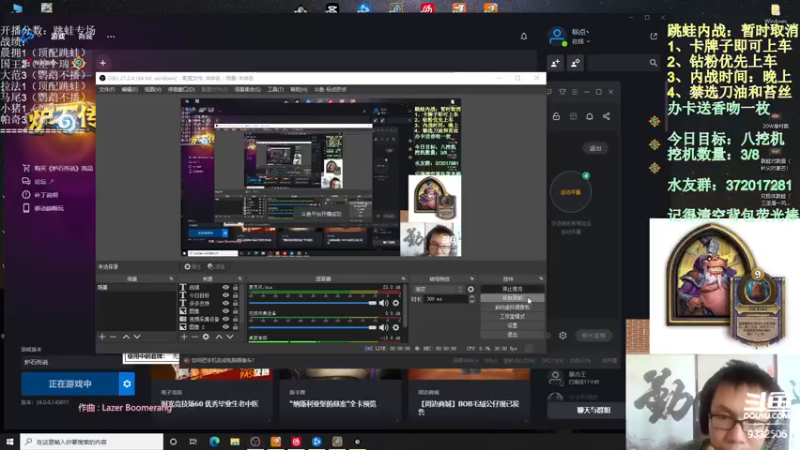Click lock icon in Douyu companion window
This screenshot has width=800, height=450.
(x=556, y=116)
